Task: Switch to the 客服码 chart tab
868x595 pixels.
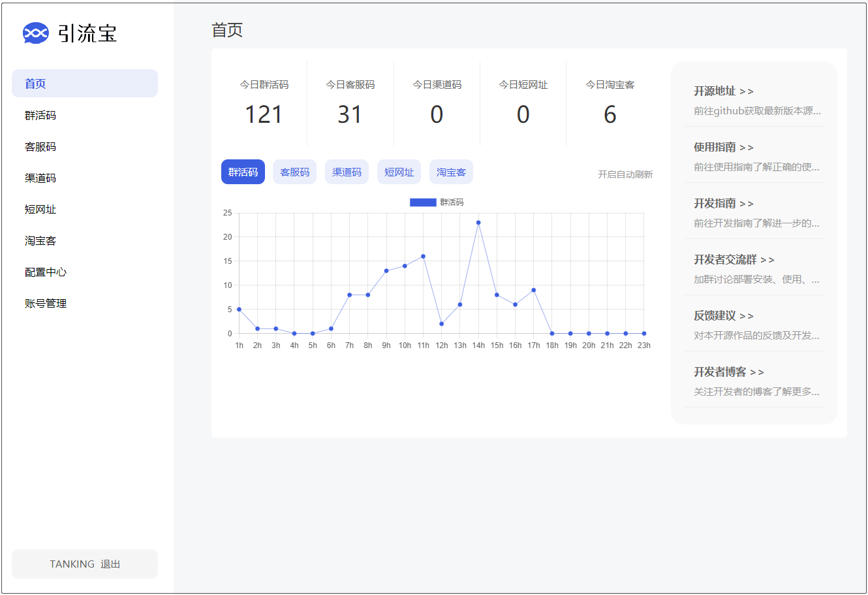Action: pyautogui.click(x=294, y=171)
